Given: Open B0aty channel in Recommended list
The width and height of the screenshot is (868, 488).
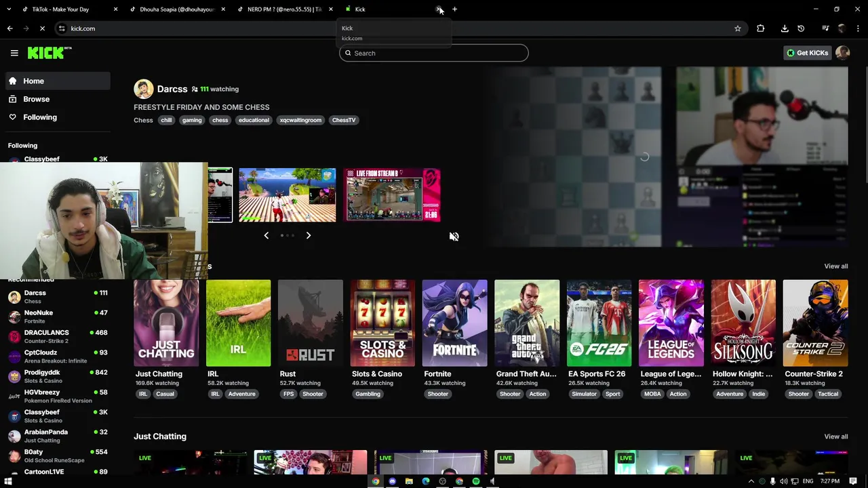Looking at the screenshot, I should pos(58,456).
